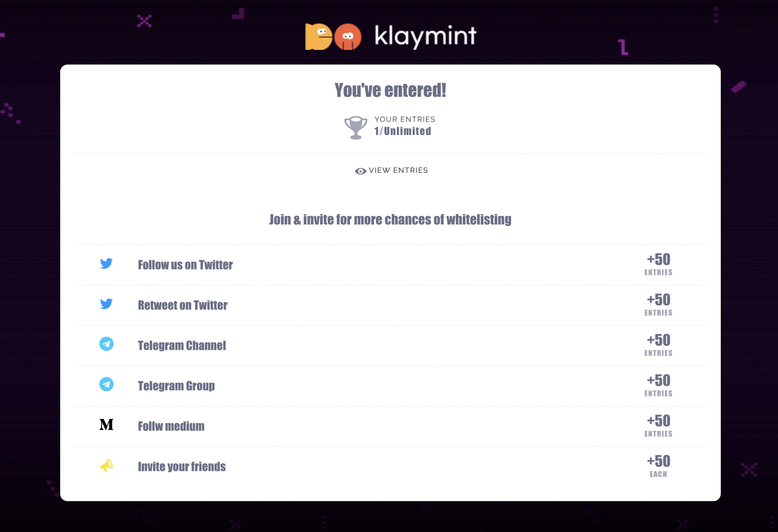This screenshot has width=778, height=532.
Task: Click the eye icon beside View Entries
Action: click(x=360, y=171)
